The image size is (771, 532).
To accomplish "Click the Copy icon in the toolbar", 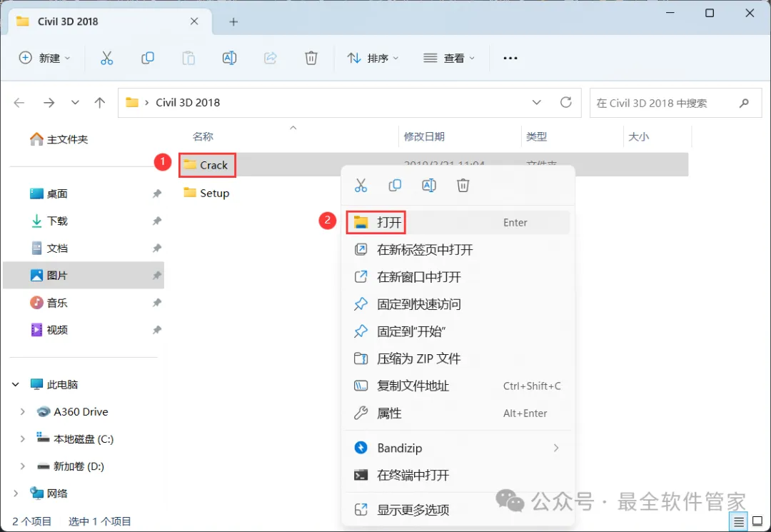I will click(148, 58).
